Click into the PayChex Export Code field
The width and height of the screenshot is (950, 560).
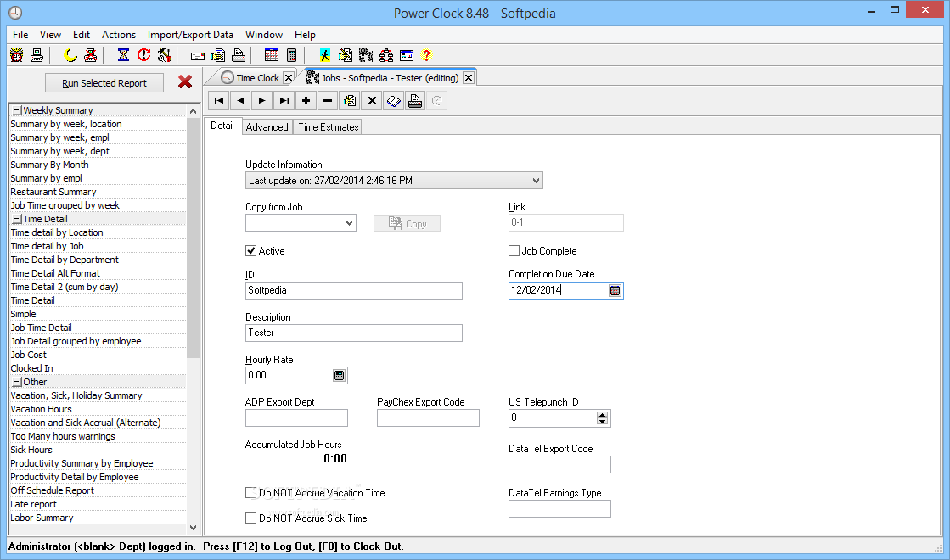click(429, 417)
